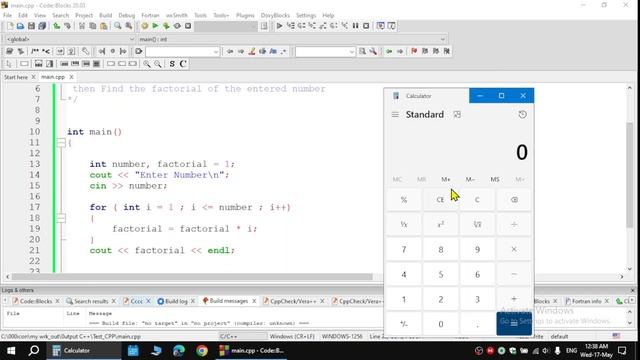Image resolution: width=640 pixels, height=360 pixels.
Task: Click the editor horizontal scrollbar thumb
Action: tap(192, 277)
